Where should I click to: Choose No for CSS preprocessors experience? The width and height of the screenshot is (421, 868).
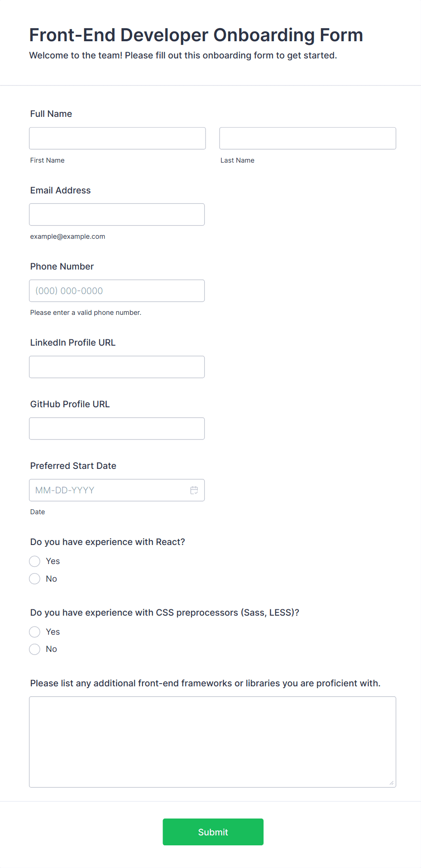(x=35, y=649)
